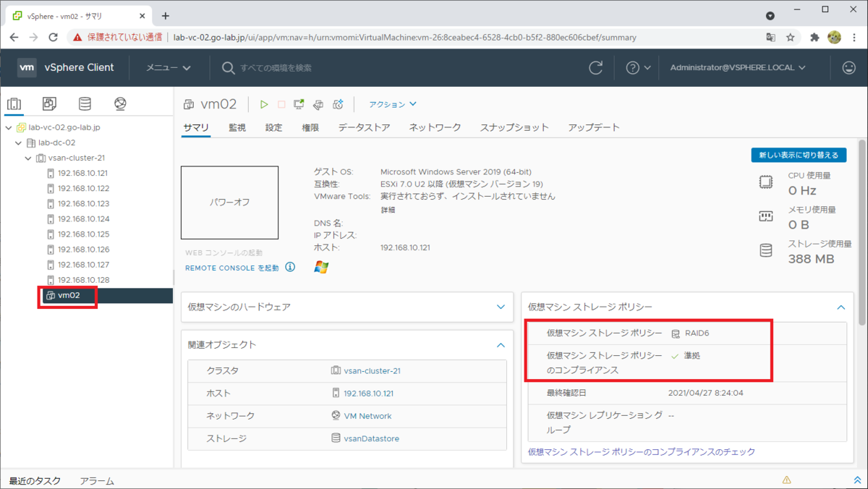
Task: Open vsanDatastore link
Action: click(x=371, y=438)
